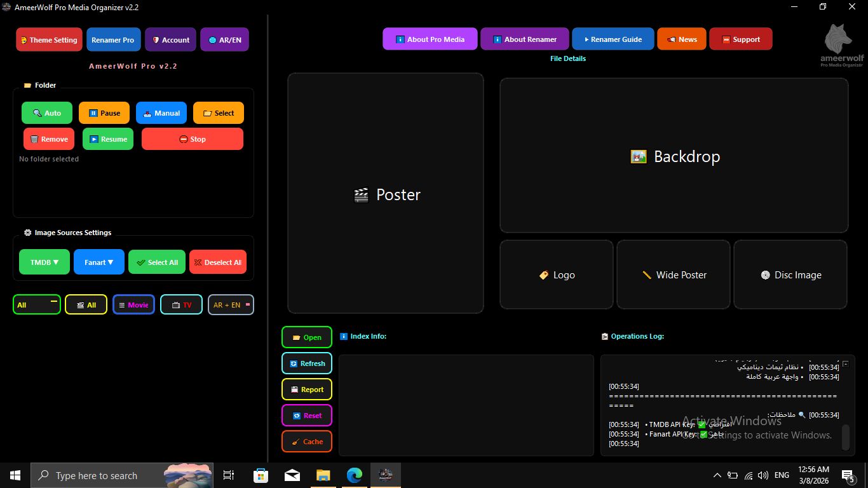Screen dimensions: 868x488
Task: Open the Renamer Guide
Action: pyautogui.click(x=613, y=39)
